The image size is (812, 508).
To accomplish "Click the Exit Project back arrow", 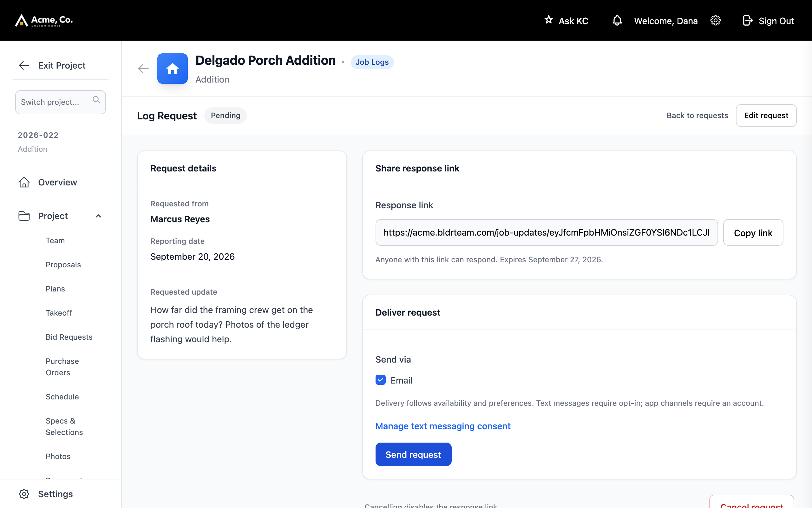I will pyautogui.click(x=24, y=65).
